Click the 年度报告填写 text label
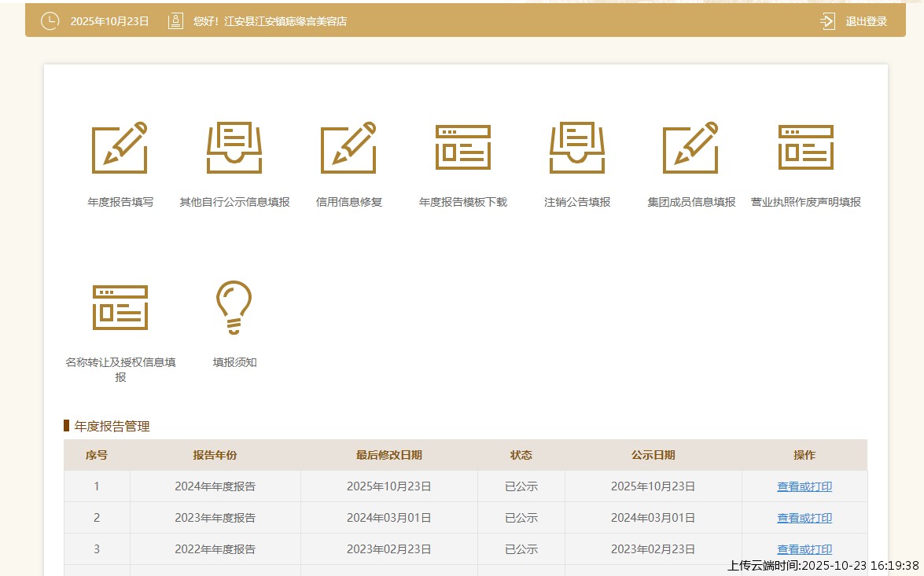Viewport: 924px width, 576px height. point(120,202)
